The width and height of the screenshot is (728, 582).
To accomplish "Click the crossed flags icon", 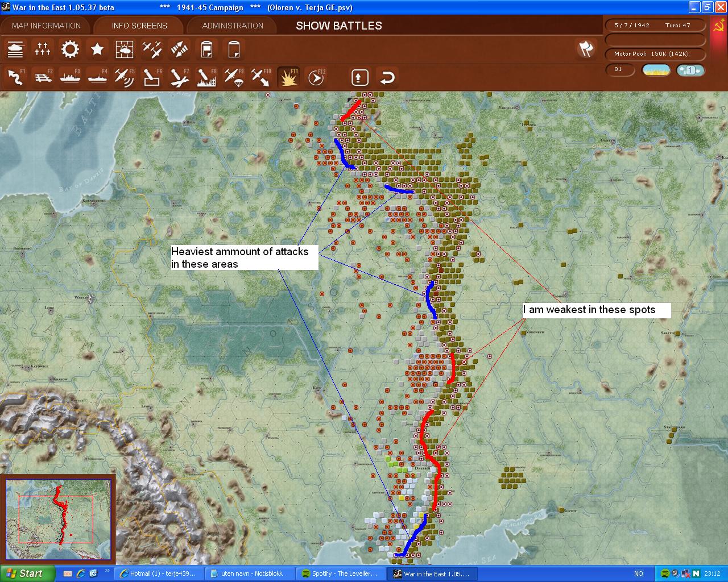I will [586, 49].
